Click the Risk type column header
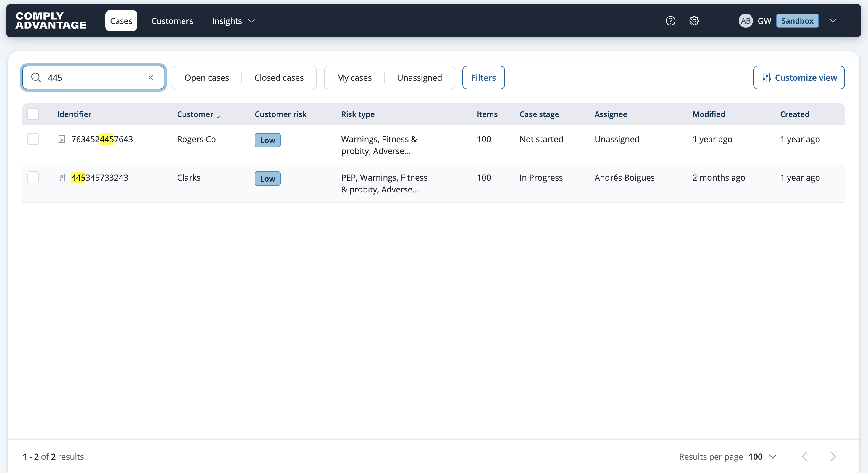The image size is (868, 473). click(x=358, y=114)
